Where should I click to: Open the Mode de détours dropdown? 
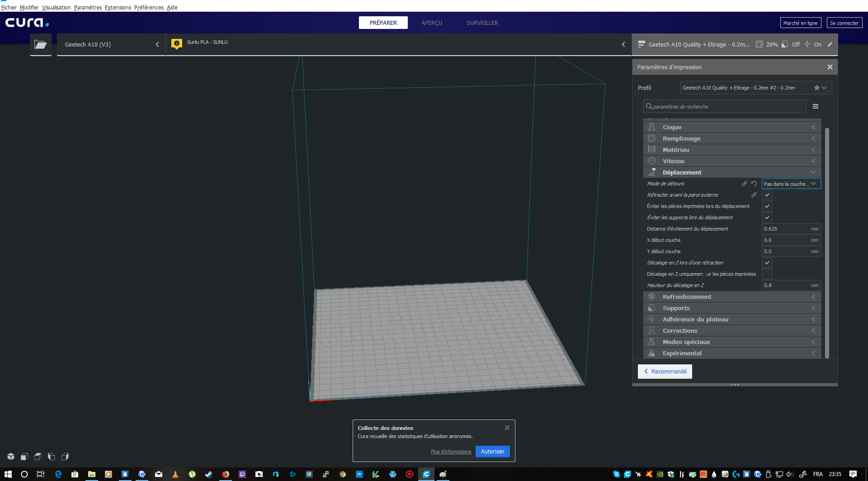click(791, 184)
